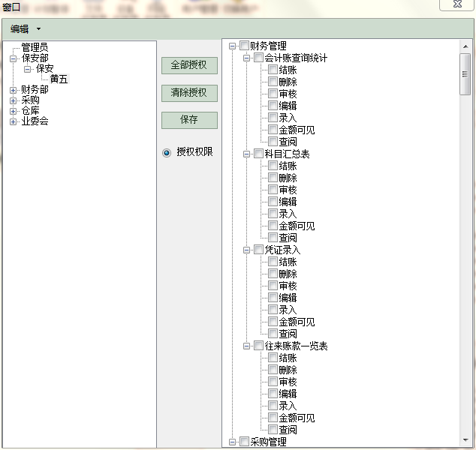The image size is (476, 450).
Task: Check 编辑 under 往来账款一览表
Action: [x=273, y=393]
